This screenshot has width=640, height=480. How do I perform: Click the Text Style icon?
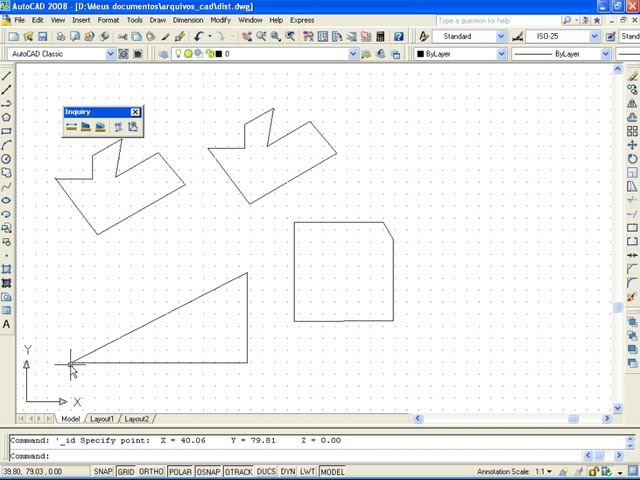pos(423,37)
